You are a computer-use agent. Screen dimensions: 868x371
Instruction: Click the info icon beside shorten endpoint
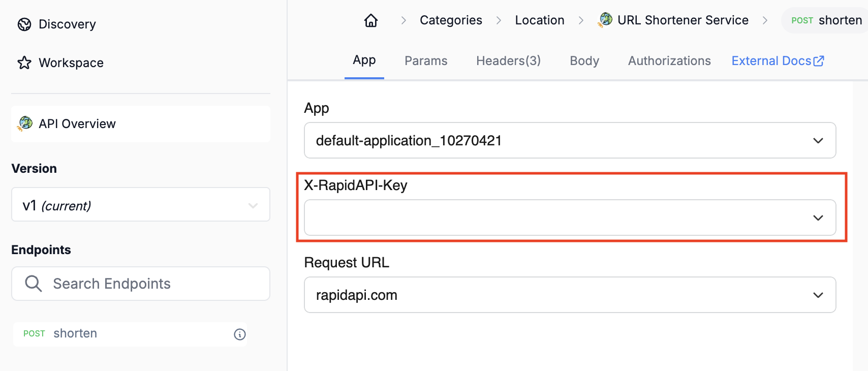[240, 334]
